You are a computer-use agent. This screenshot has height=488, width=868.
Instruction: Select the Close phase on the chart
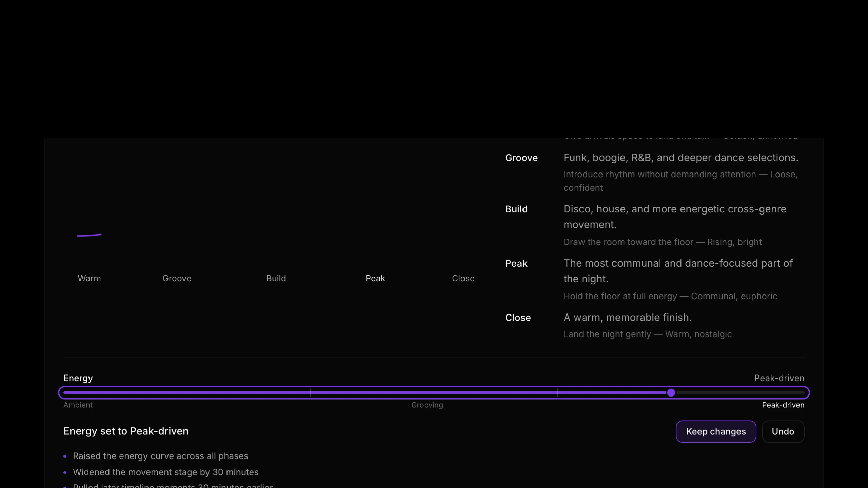463,278
